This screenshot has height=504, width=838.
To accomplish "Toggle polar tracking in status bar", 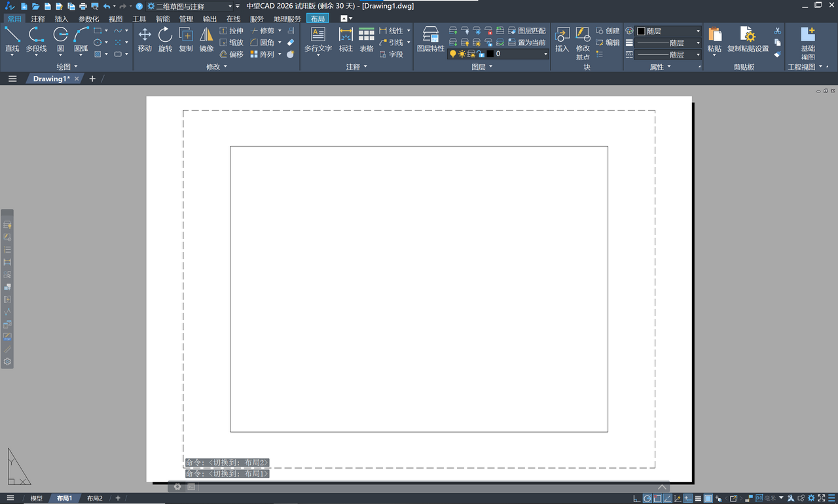I will (x=647, y=499).
